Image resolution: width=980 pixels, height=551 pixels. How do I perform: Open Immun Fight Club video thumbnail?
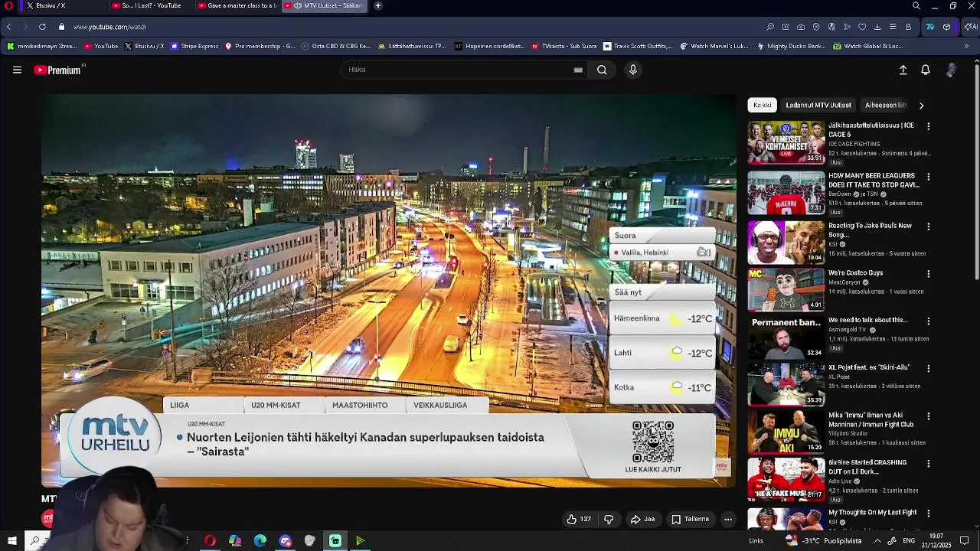tap(786, 432)
